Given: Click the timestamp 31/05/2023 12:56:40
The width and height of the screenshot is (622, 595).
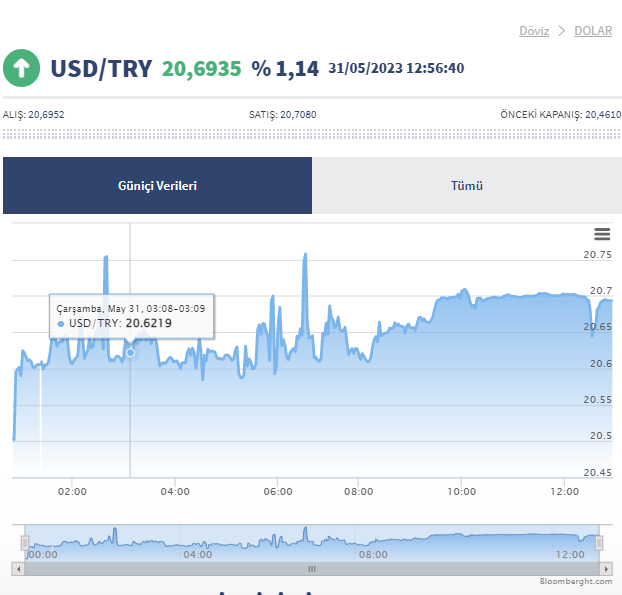Looking at the screenshot, I should point(396,68).
